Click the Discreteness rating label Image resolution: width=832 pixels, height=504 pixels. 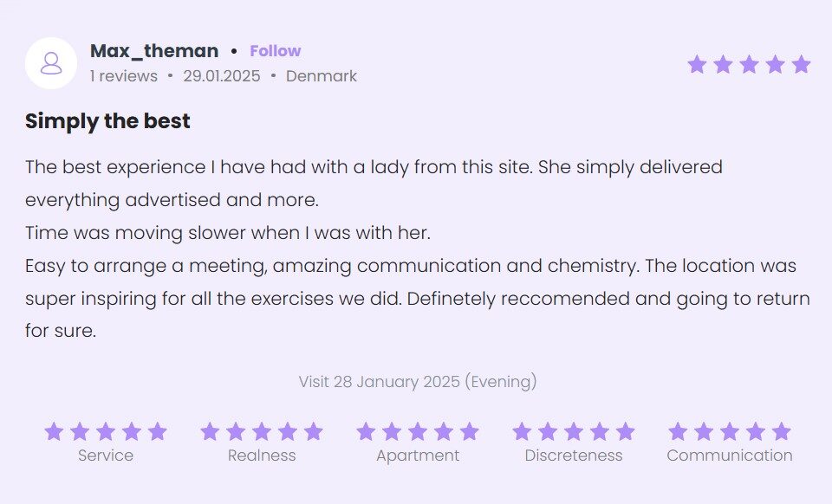[573, 456]
